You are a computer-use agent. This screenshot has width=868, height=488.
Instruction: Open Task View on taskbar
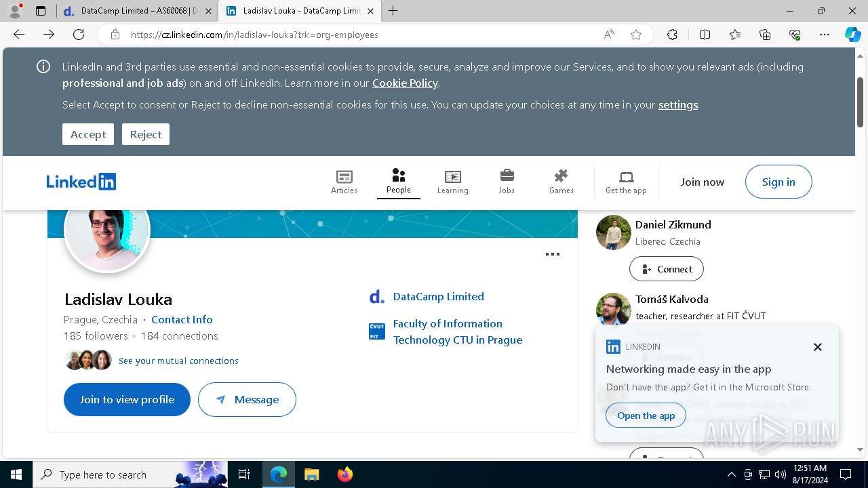coord(244,474)
